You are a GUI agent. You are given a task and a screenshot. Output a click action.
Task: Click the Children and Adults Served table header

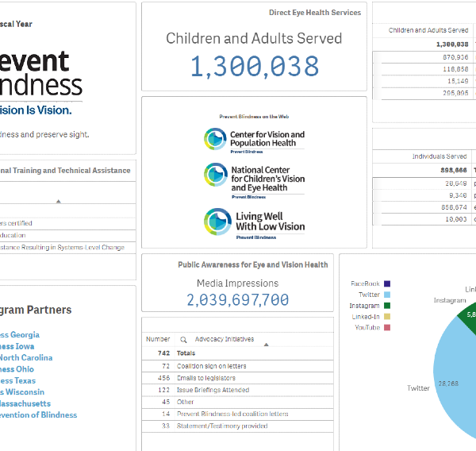(x=428, y=30)
